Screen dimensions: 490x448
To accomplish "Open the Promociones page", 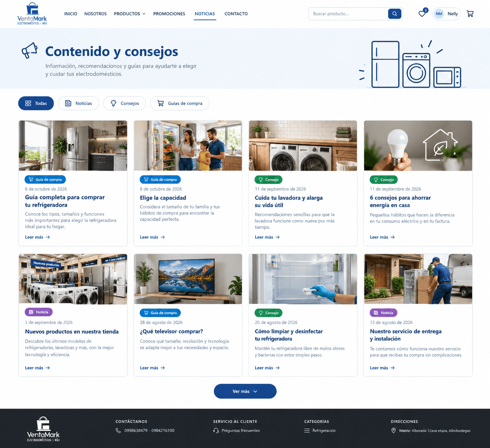I will point(169,14).
